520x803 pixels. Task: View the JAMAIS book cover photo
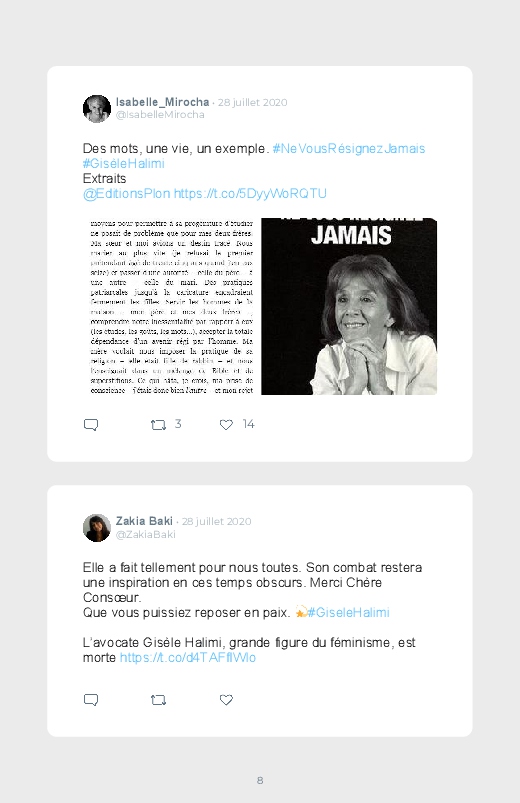pyautogui.click(x=349, y=306)
